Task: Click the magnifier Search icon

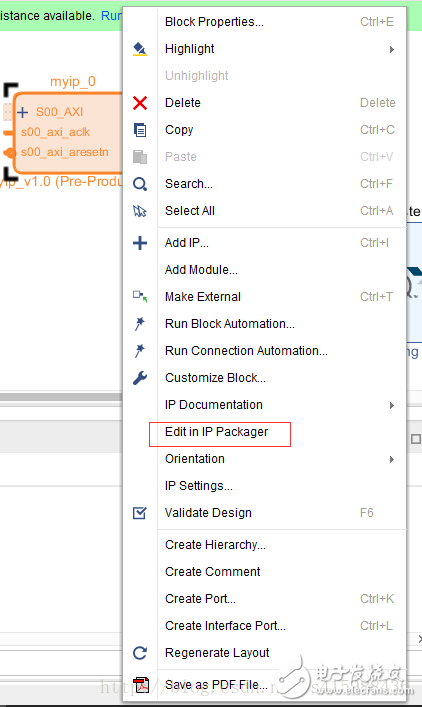Action: (x=140, y=184)
